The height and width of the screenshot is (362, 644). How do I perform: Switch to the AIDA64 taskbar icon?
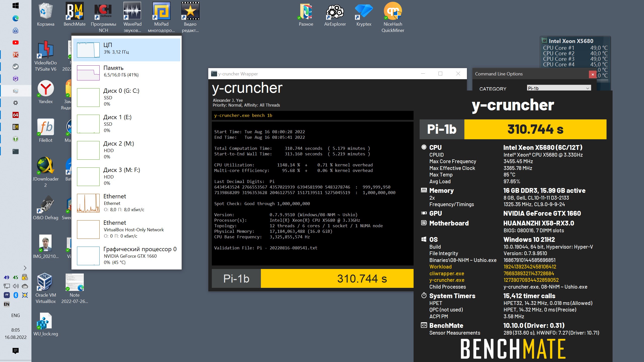16,115
